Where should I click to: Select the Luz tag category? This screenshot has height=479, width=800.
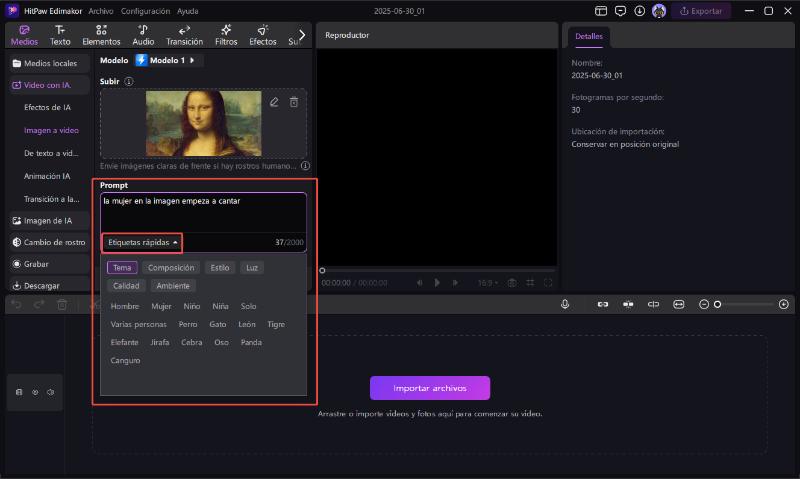point(252,267)
